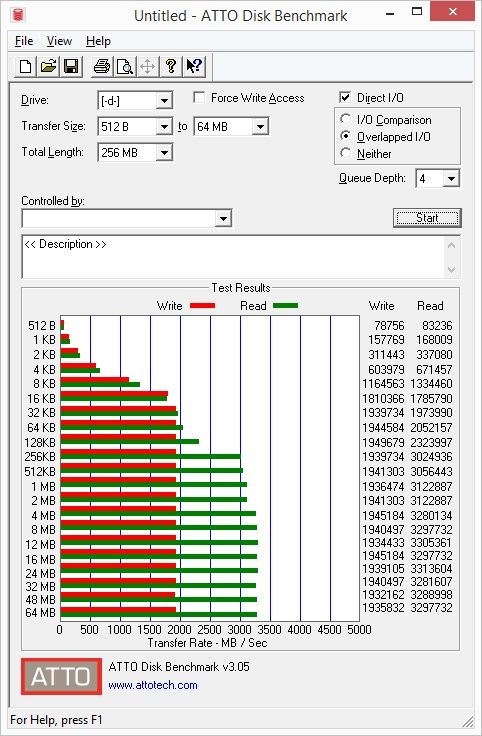Click the write value 1949679
The width and height of the screenshot is (482, 736).
(383, 443)
